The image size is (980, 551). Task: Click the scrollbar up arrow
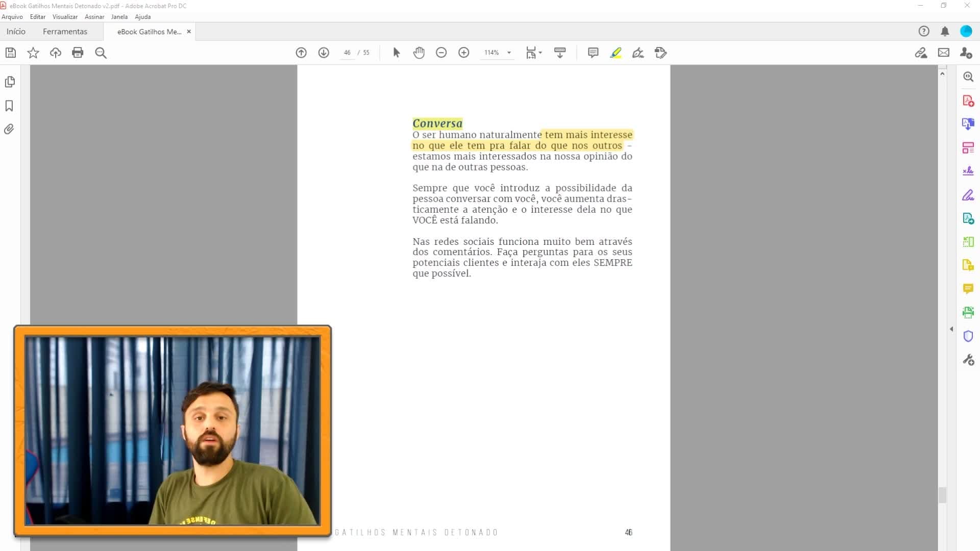tap(942, 74)
